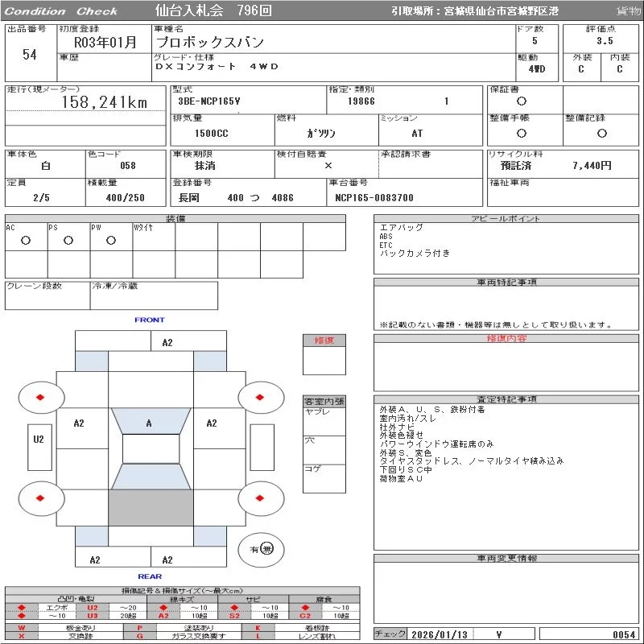
Task: Click the gray shaded cargo area panel
Action: 151,507
